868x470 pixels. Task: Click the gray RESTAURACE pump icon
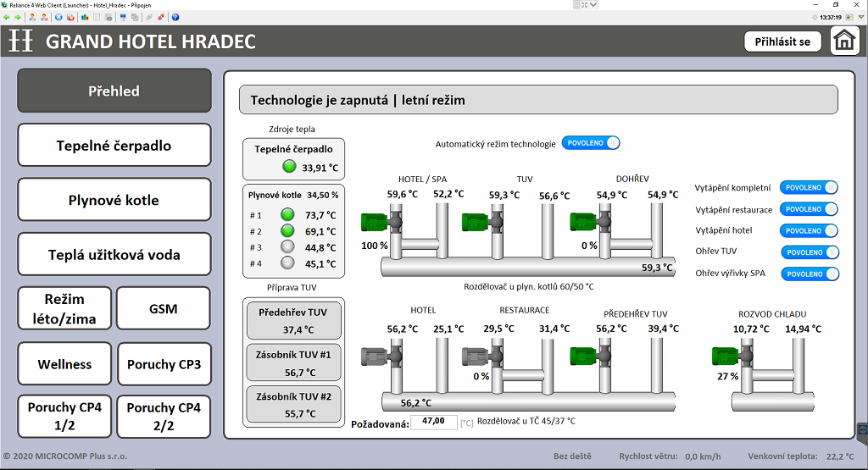pyautogui.click(x=475, y=354)
